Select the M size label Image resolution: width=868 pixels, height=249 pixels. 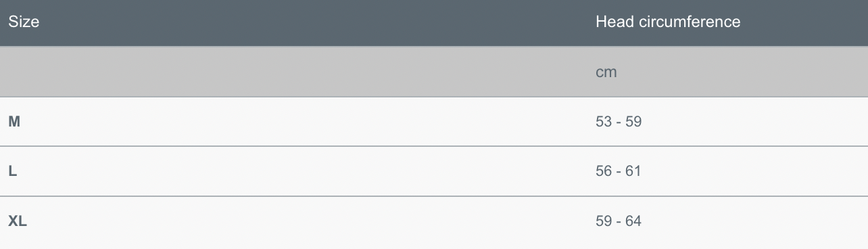pos(14,122)
